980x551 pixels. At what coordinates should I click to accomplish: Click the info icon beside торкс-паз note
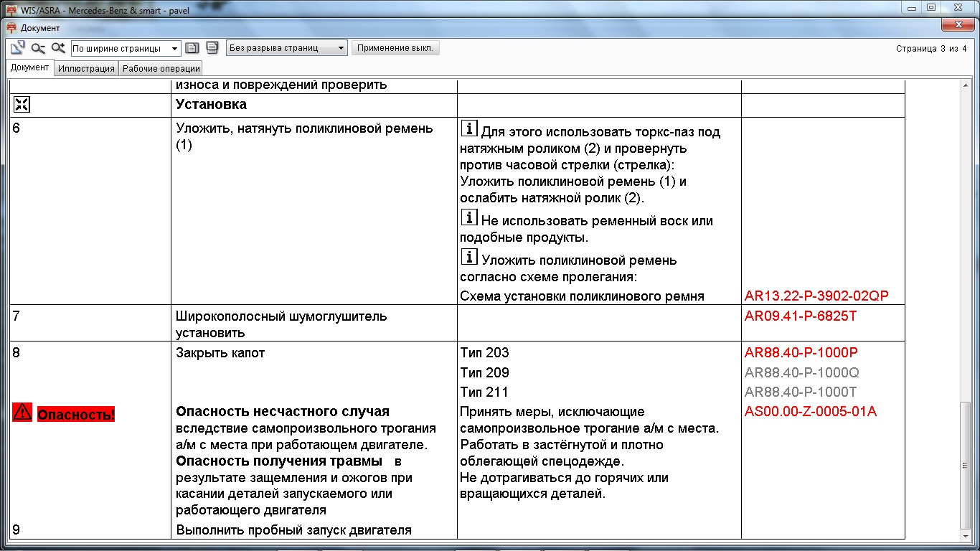(468, 129)
